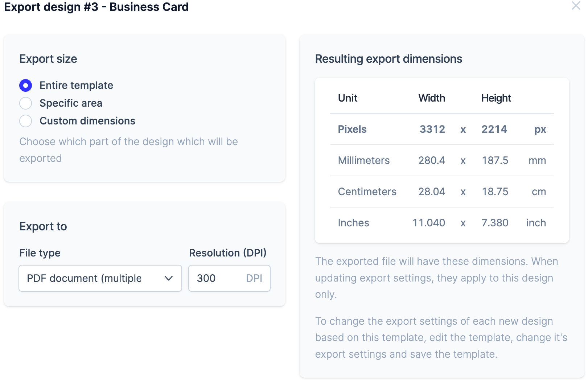Viewport: 588px width, 382px height.
Task: Click the Unit column header
Action: 348,98
